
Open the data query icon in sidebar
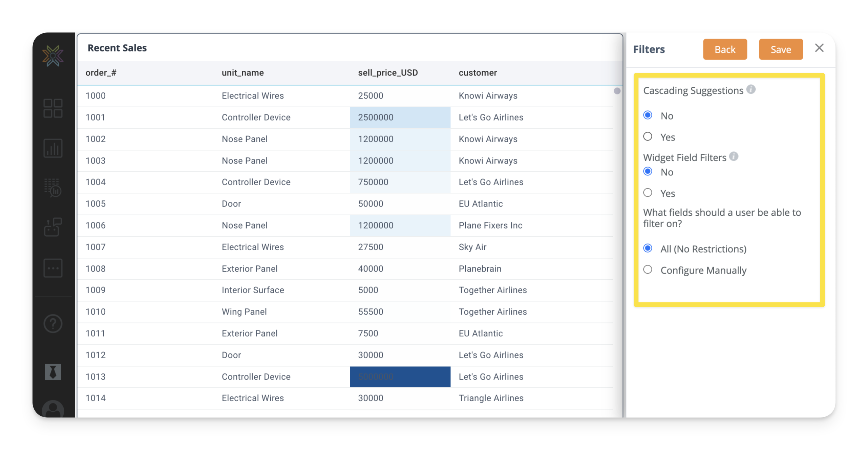point(53,188)
